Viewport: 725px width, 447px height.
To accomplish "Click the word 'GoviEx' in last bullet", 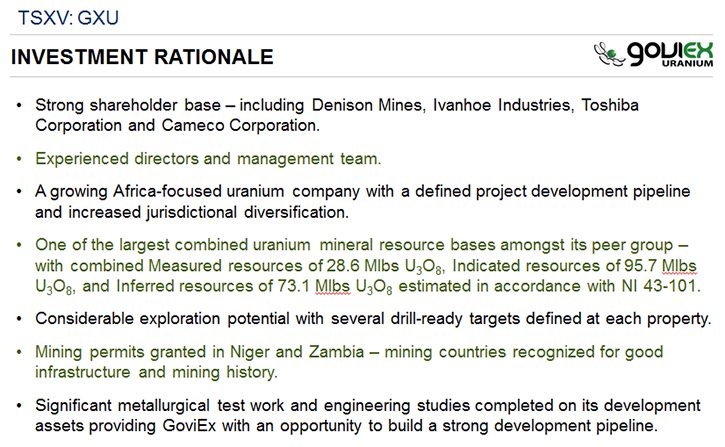I will point(189,426).
